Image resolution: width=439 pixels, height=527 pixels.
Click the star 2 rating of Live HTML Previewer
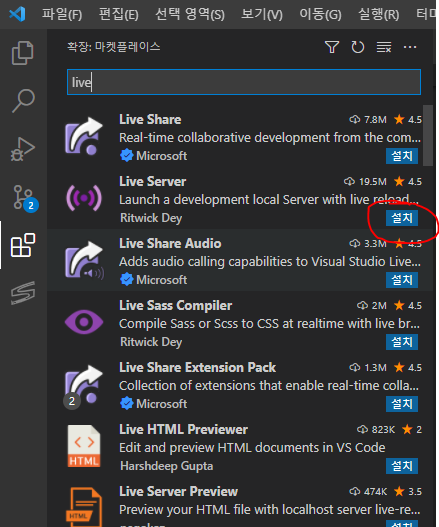pos(412,430)
